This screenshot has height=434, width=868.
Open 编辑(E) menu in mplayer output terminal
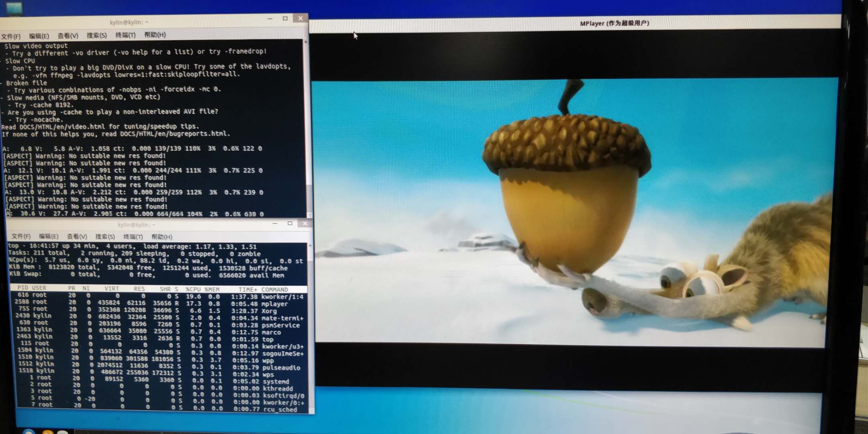pos(39,36)
